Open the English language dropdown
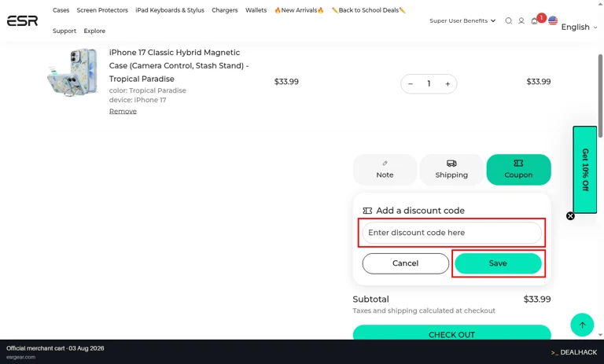Screen dimensions: 604x364 click(579, 27)
